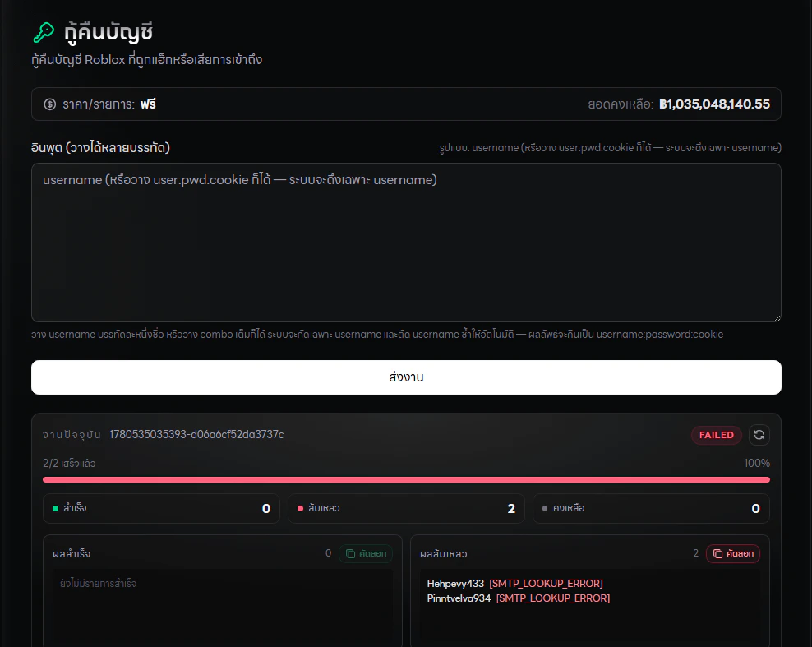Click the ยังไม่มีรายการสำเร็จ empty placeholder

98,583
